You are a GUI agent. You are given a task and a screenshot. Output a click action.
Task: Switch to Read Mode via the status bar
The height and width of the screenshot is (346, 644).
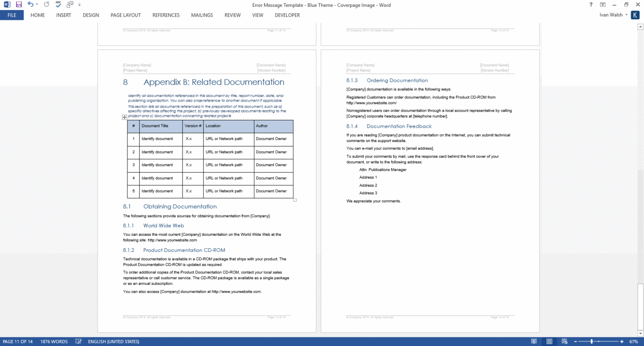point(533,341)
